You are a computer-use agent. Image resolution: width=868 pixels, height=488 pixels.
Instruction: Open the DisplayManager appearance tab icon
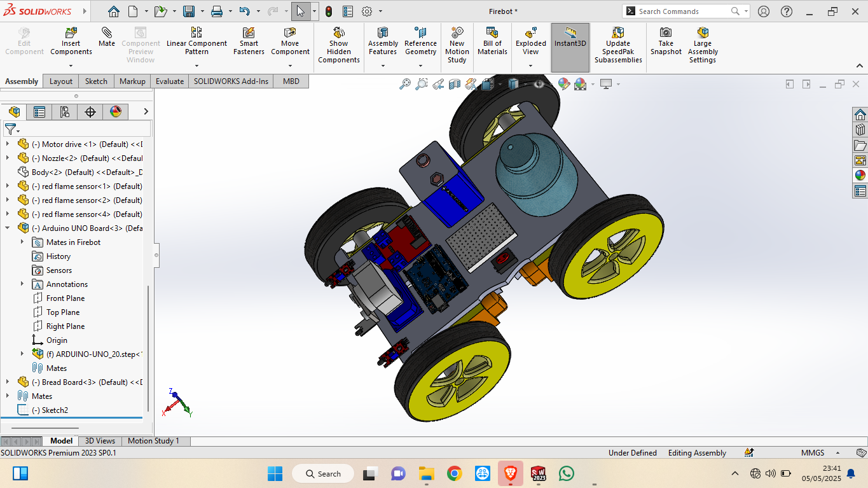(x=116, y=112)
